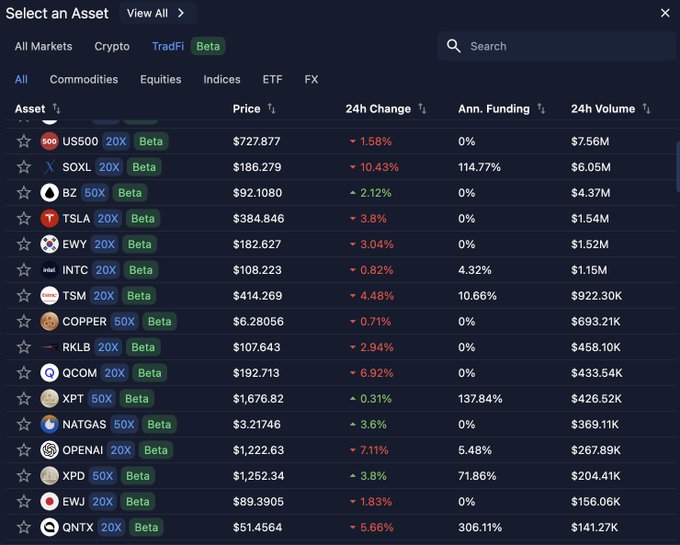Star the BZ asset

[x=24, y=193]
